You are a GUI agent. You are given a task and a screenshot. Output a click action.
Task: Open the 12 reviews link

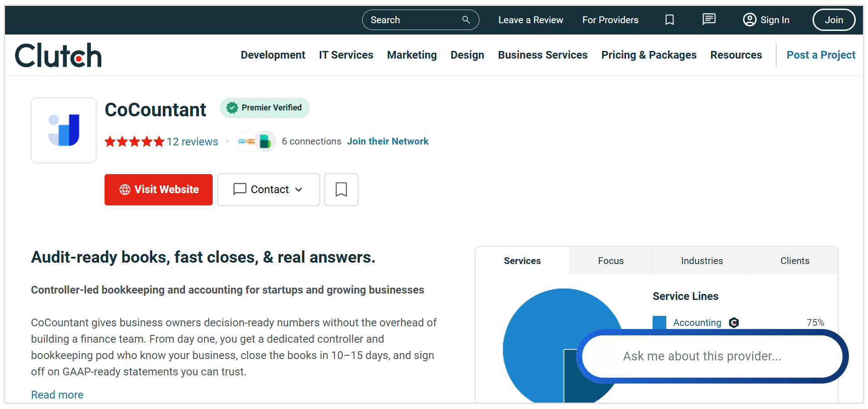coord(192,142)
